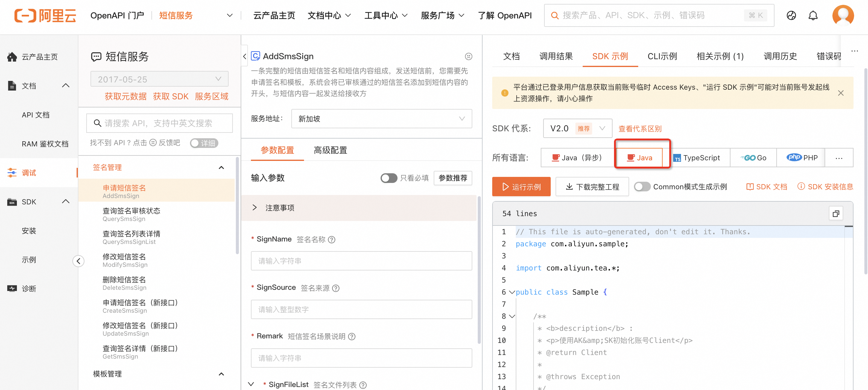The image size is (868, 390).
Task: Open more tabs ellipsis at top right
Action: pyautogui.click(x=854, y=51)
